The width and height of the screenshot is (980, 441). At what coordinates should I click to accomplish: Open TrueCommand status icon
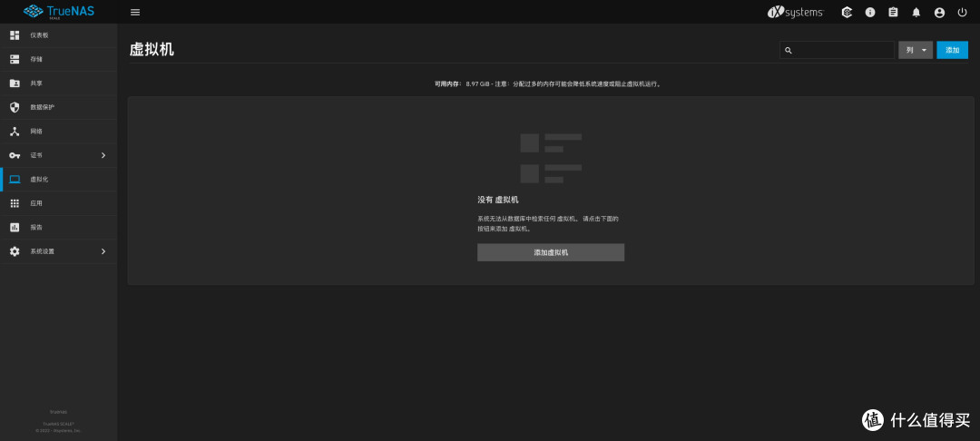tap(847, 12)
